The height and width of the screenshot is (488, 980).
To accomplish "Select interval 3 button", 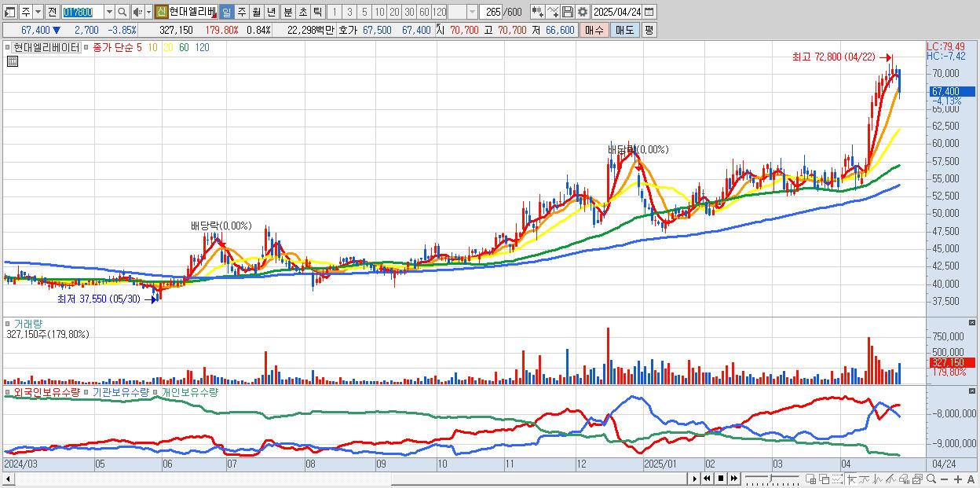I will (x=349, y=12).
